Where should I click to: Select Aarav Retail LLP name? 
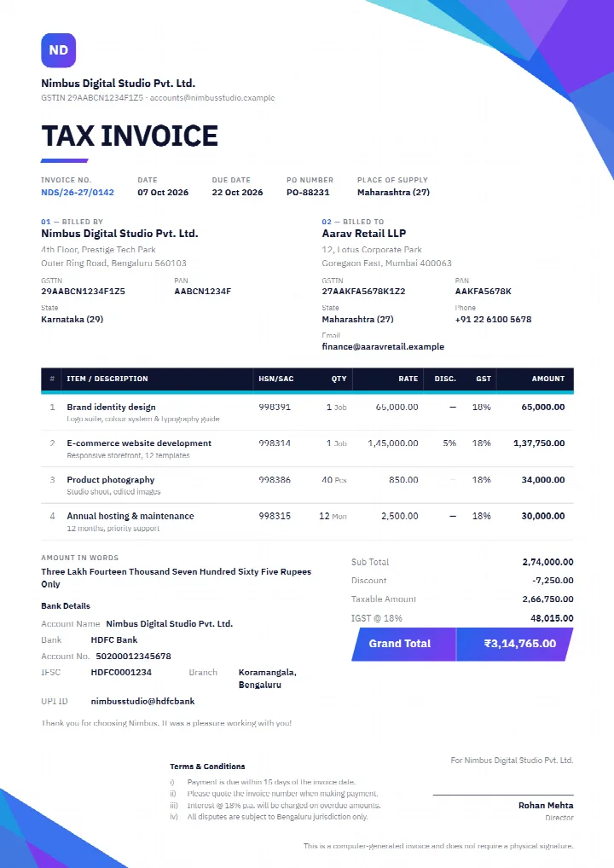coord(364,234)
